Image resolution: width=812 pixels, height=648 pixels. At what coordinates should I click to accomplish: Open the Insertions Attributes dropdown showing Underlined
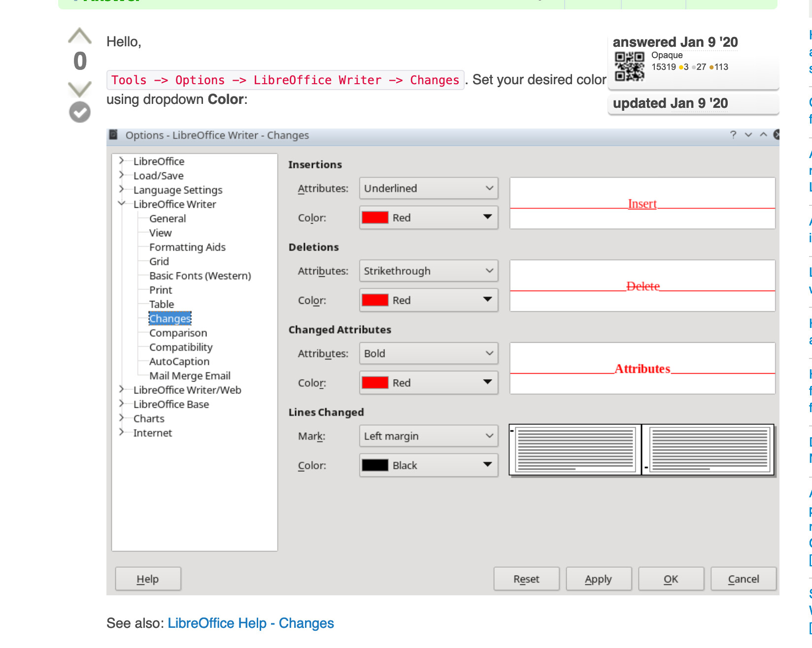[x=428, y=189]
